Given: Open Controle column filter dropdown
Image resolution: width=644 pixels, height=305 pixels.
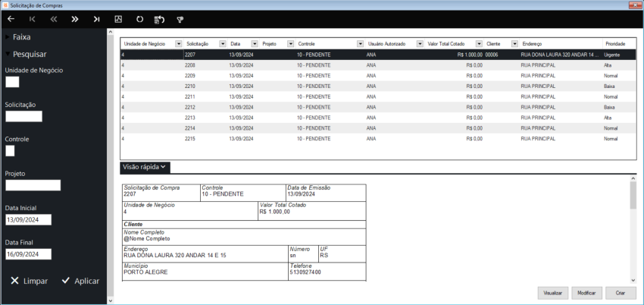Looking at the screenshot, I should coord(361,43).
